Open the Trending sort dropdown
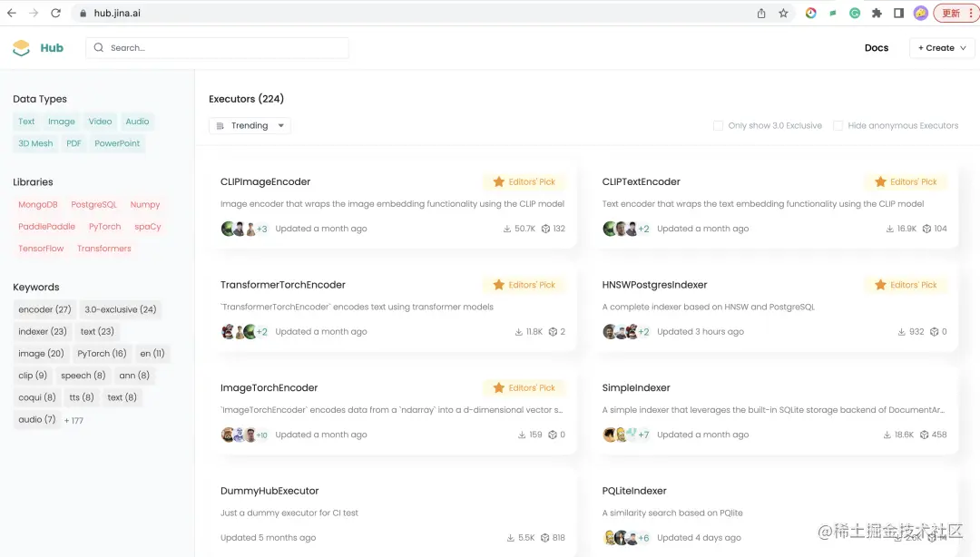This screenshot has width=980, height=557. (x=250, y=126)
